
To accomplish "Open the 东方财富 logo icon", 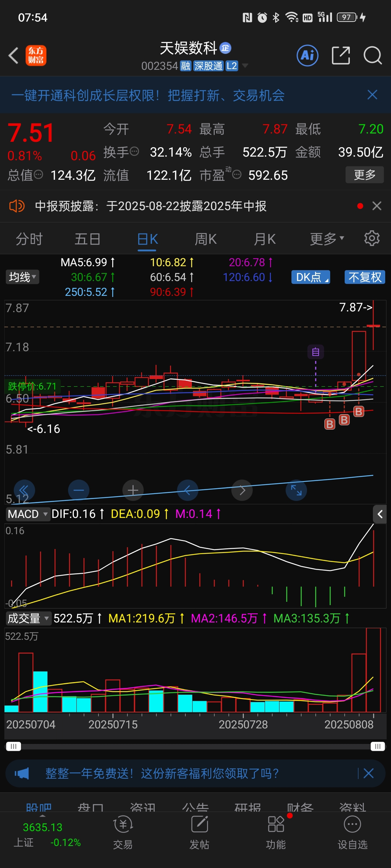I will [x=36, y=56].
